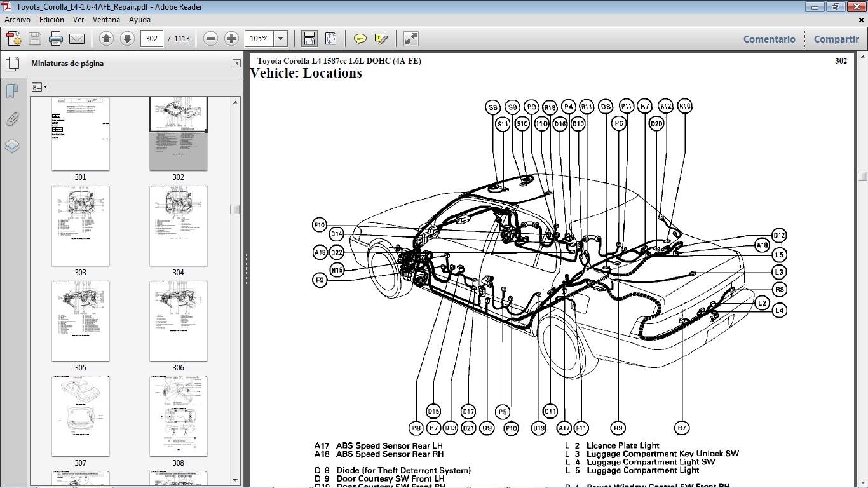Open the Ver menu
The image size is (868, 488).
pos(78,20)
